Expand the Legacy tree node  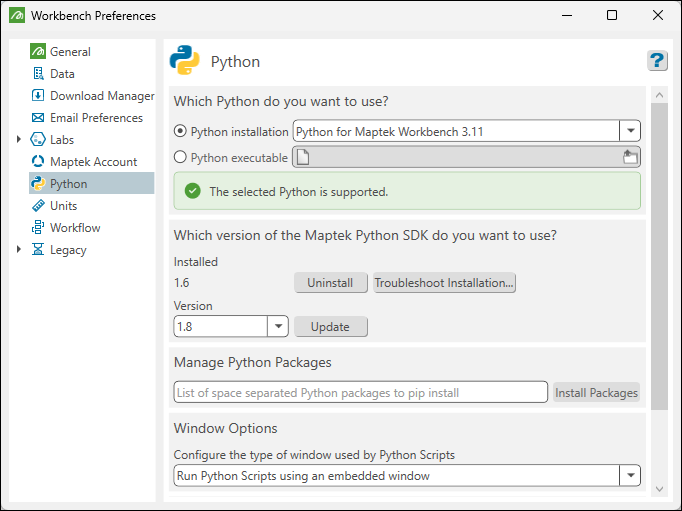[x=19, y=249]
